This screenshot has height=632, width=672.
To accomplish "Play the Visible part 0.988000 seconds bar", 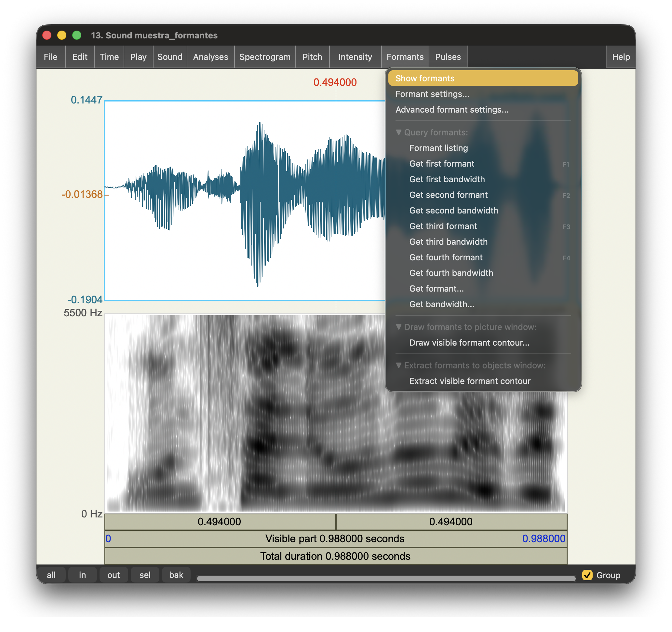I will [x=335, y=539].
